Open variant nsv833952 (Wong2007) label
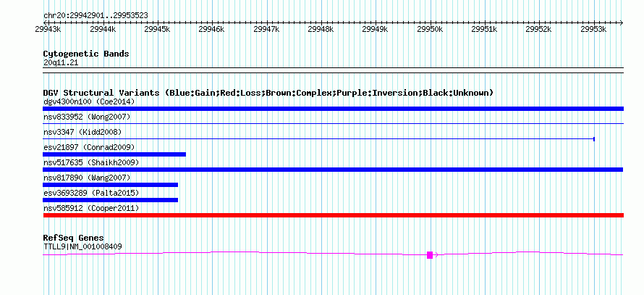644x295 pixels. 87,117
